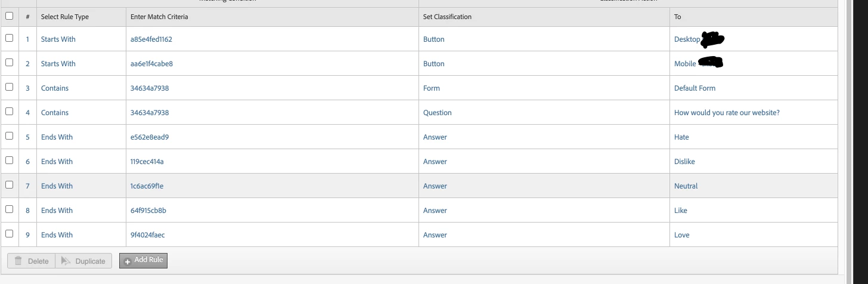Open 'Button' classification dropdown in rule 2
The image size is (868, 284).
click(x=433, y=64)
